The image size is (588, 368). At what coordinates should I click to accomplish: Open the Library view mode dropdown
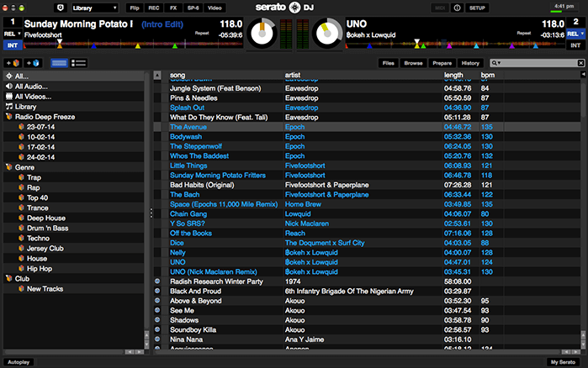coord(94,8)
